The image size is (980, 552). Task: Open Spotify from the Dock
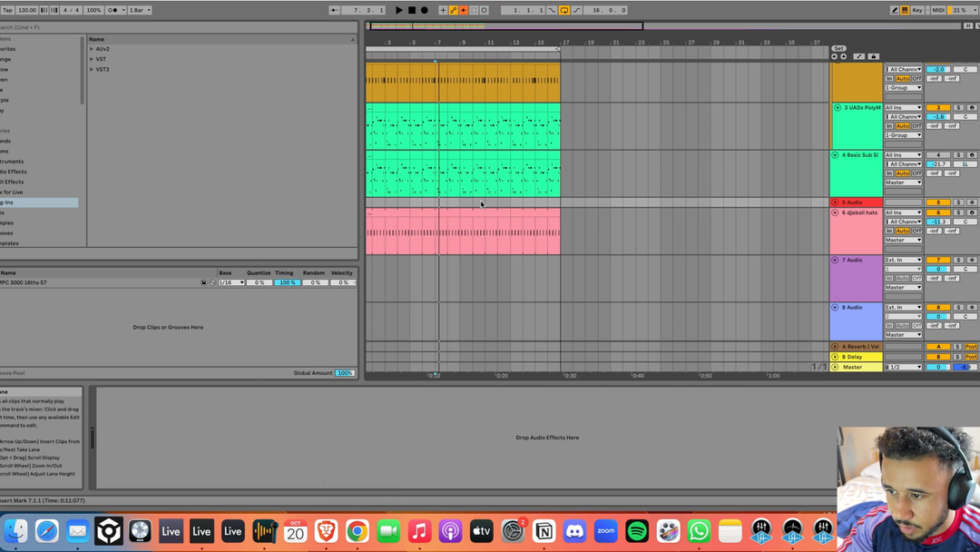(x=637, y=531)
